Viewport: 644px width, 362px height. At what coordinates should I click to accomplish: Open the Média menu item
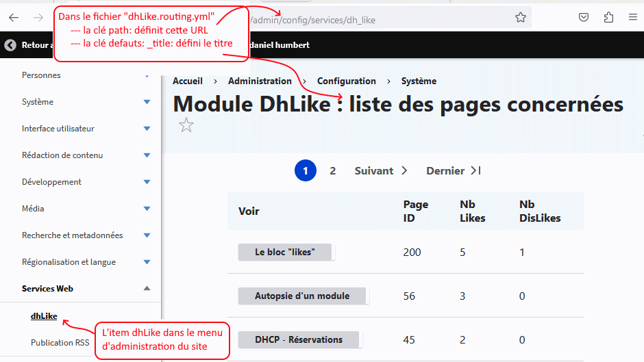(x=33, y=209)
